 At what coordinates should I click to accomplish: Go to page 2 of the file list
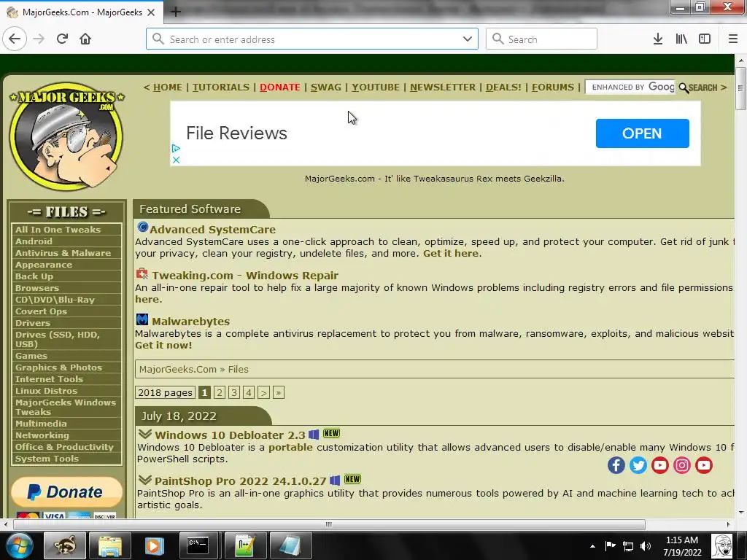[x=219, y=392]
